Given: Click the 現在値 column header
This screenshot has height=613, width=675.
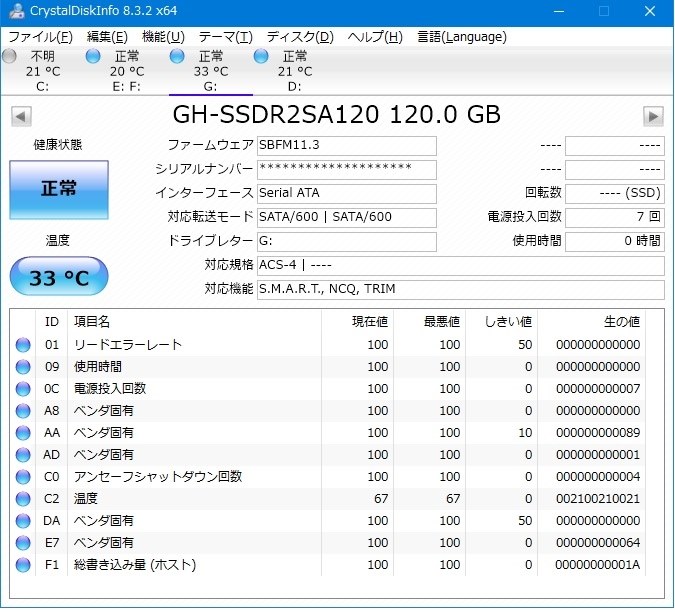Looking at the screenshot, I should tap(357, 322).
